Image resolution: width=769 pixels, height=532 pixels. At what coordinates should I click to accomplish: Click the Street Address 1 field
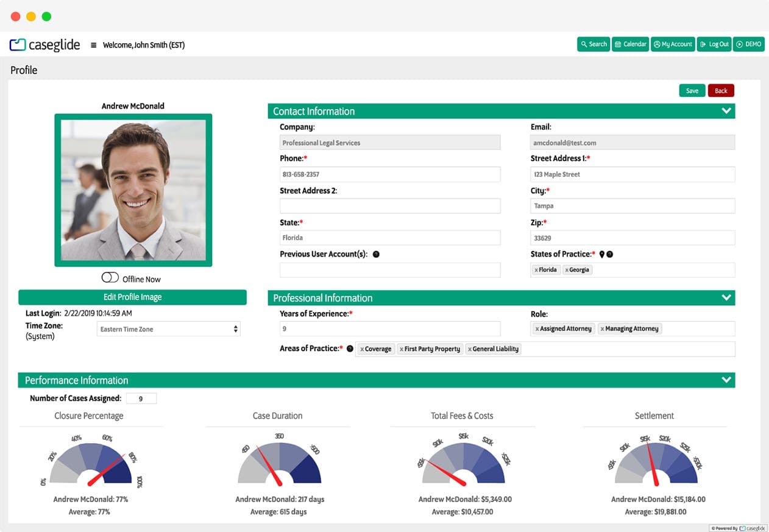tap(633, 174)
